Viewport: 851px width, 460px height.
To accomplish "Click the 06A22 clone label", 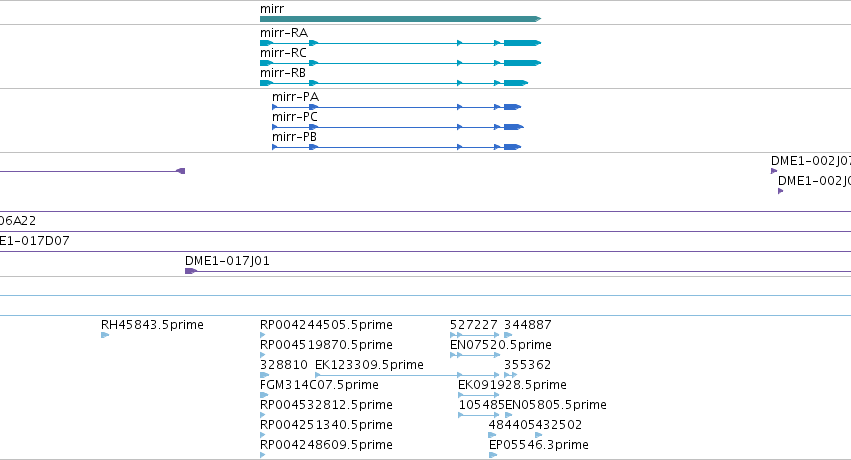I will click(18, 220).
